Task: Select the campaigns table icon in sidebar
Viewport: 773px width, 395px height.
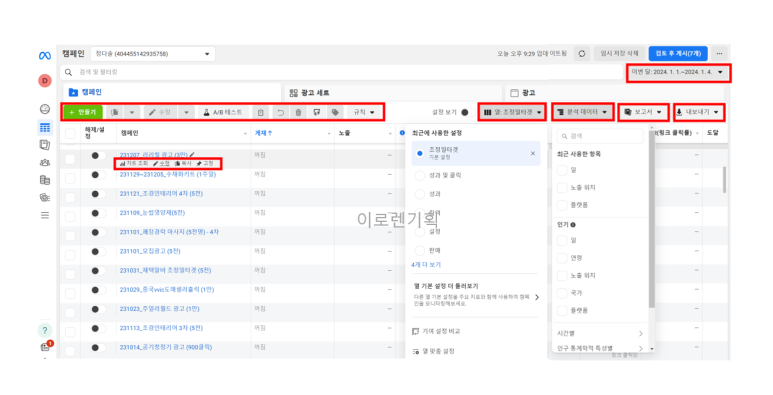Action: point(45,128)
